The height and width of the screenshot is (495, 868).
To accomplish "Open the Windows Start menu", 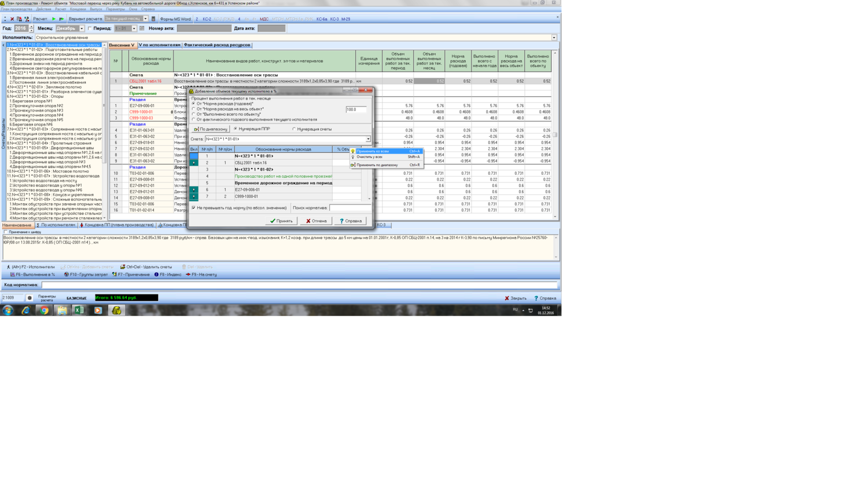I will click(8, 310).
